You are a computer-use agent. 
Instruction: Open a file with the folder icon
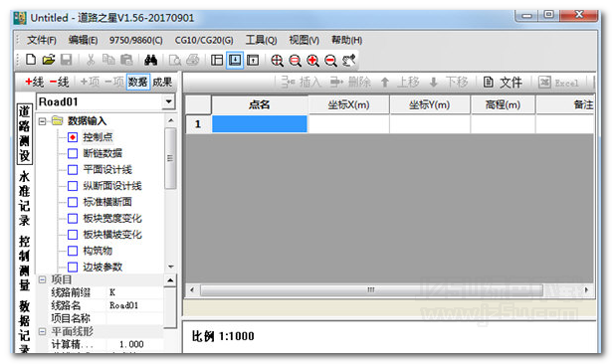49,60
